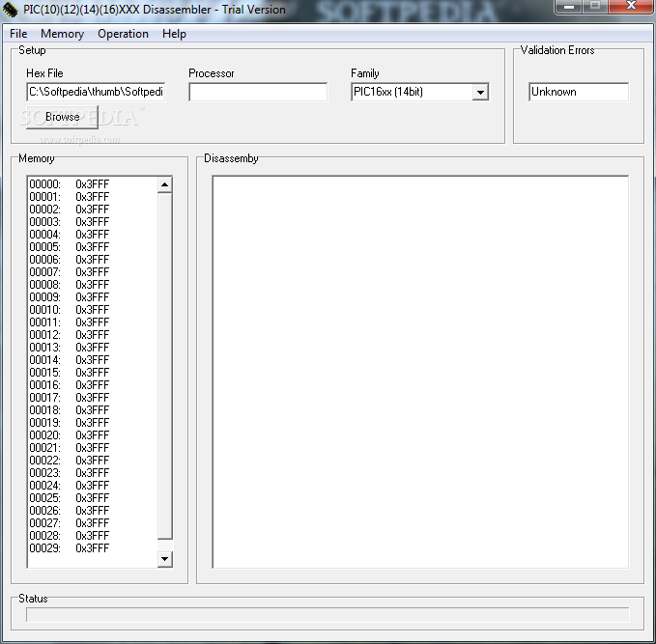Maximize the Disassembler window
This screenshot has width=656, height=644.
[595, 6]
